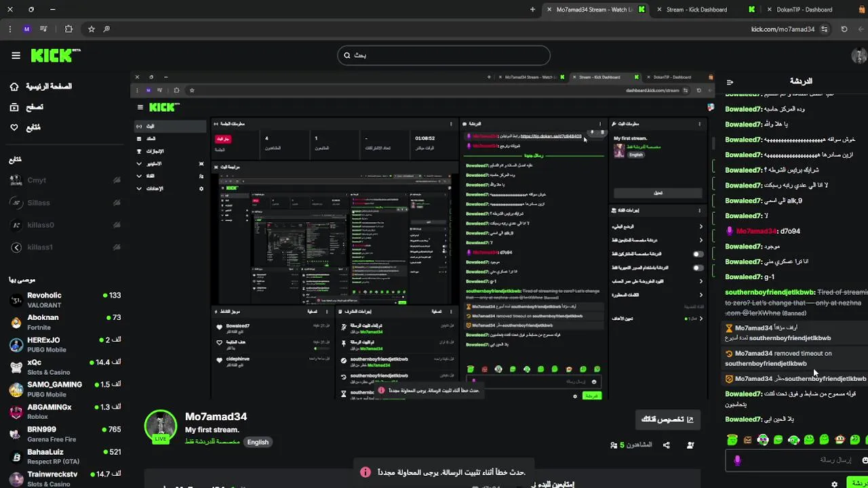Open the Cmyt offline followed channel
Screen dimensions: 868x488
65,180
